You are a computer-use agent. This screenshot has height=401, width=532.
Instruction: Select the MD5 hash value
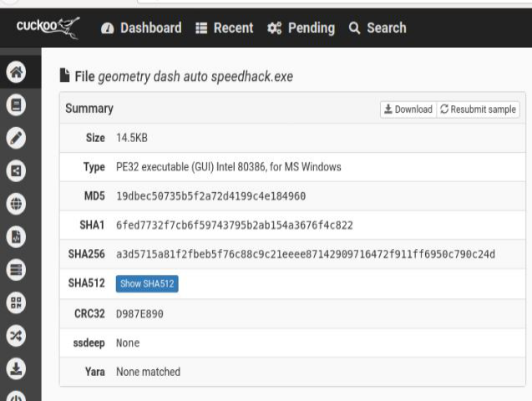coord(211,196)
